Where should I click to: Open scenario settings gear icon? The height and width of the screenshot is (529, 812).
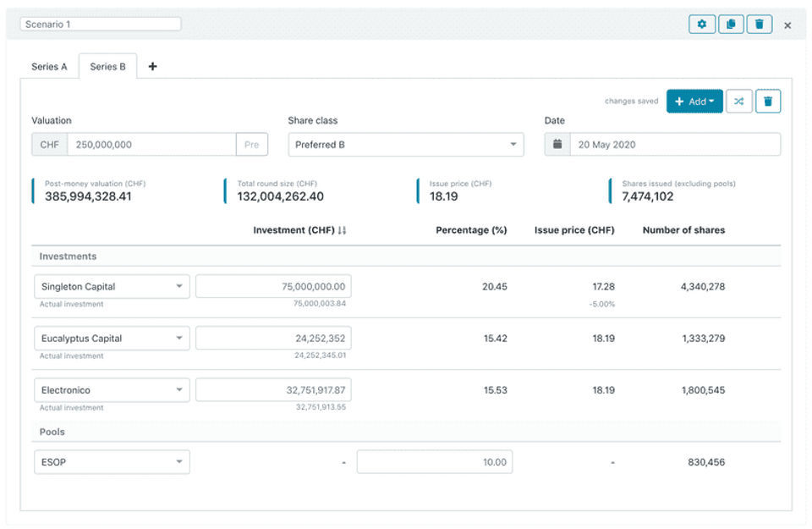click(x=702, y=25)
